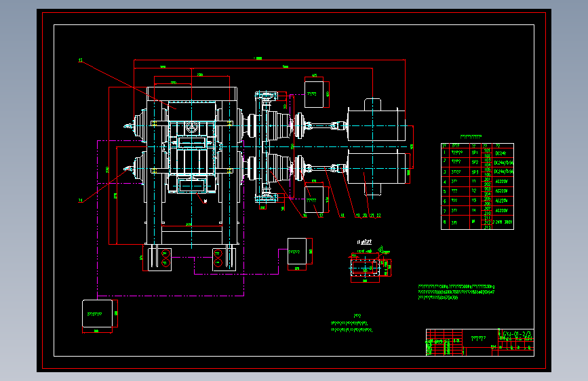The image size is (588, 381).
Task: Click the AC220V value in the Y4 row
Action: tap(501, 210)
